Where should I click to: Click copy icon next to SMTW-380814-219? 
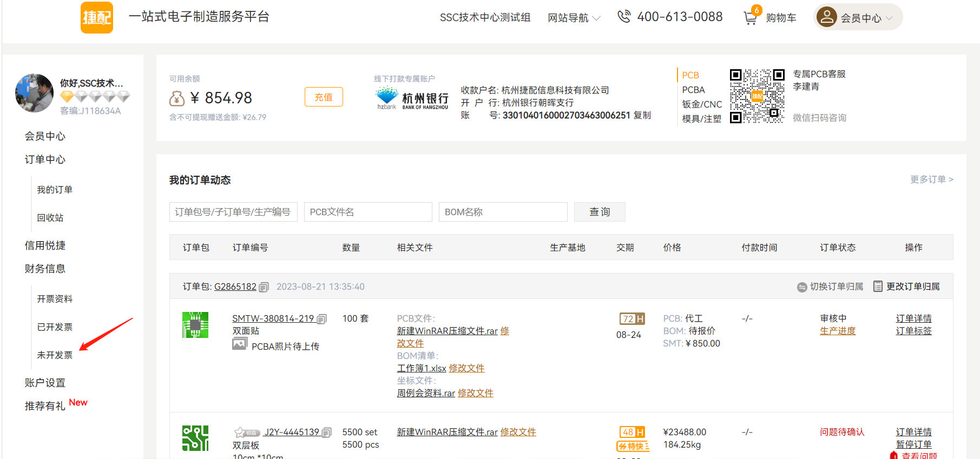[321, 319]
